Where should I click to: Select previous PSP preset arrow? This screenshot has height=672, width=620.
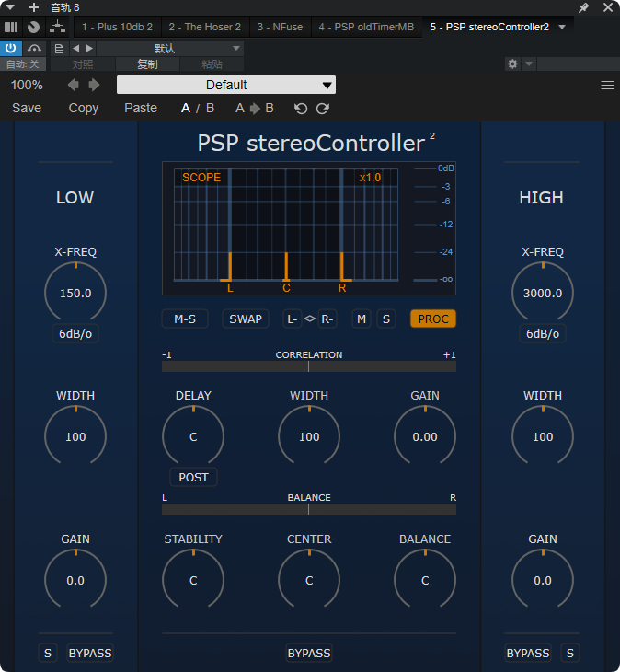tap(74, 85)
